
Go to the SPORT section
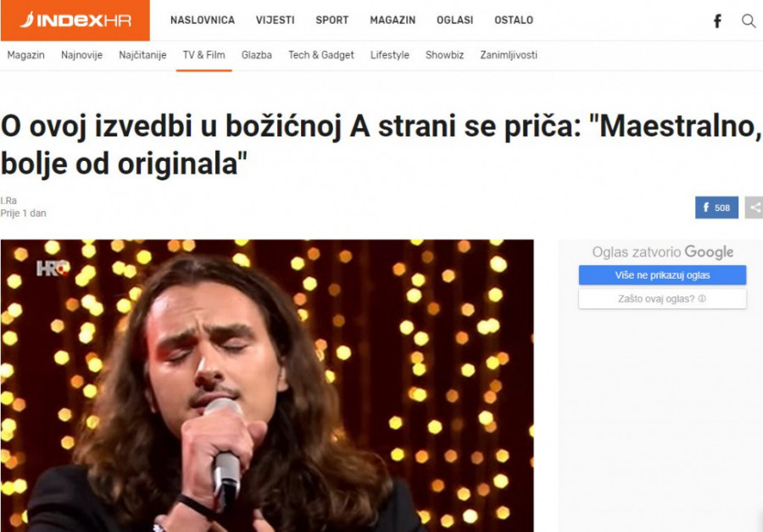click(x=331, y=20)
